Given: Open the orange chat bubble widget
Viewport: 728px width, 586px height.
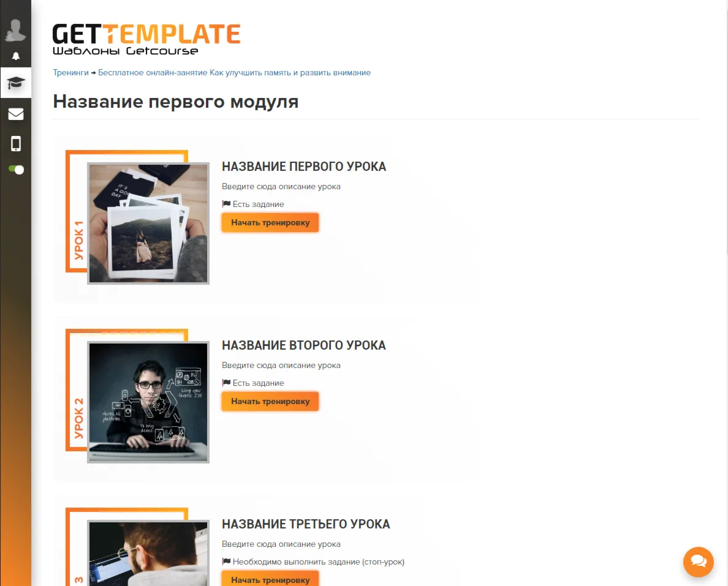Looking at the screenshot, I should coord(699,562).
